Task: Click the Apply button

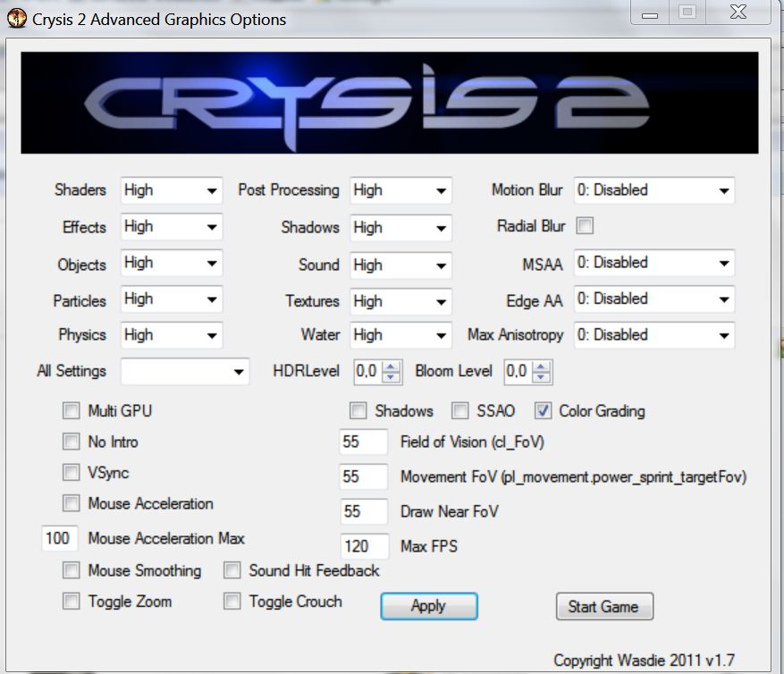Action: 429,606
